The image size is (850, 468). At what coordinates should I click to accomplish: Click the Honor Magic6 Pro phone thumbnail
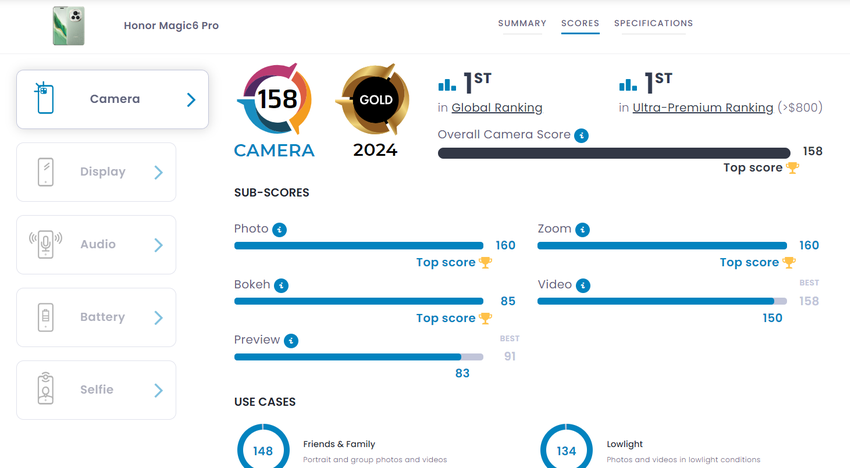pos(68,25)
